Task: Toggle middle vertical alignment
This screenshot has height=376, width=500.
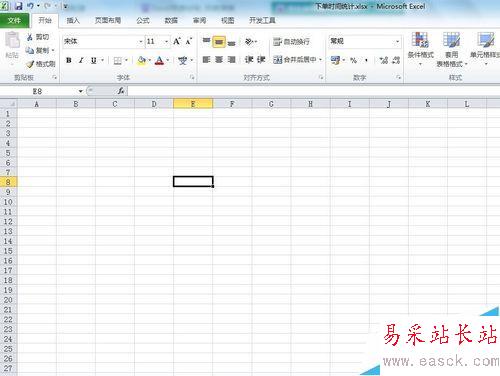Action: point(219,42)
